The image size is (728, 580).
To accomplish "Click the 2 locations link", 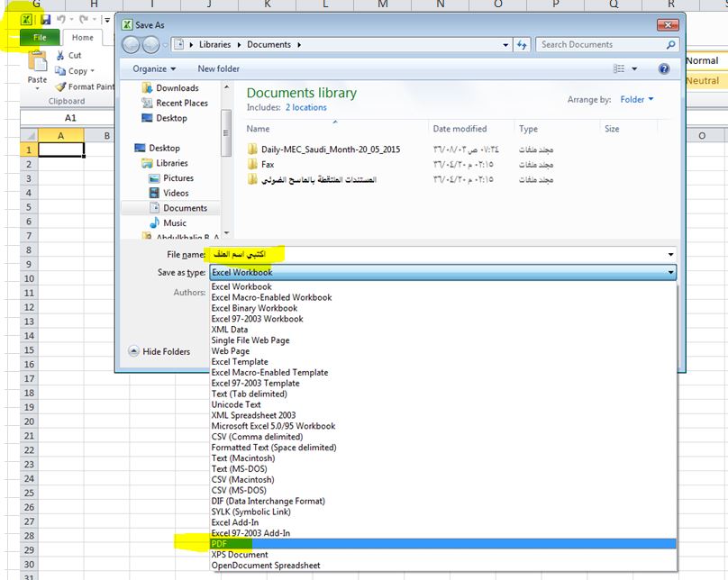I will point(306,108).
